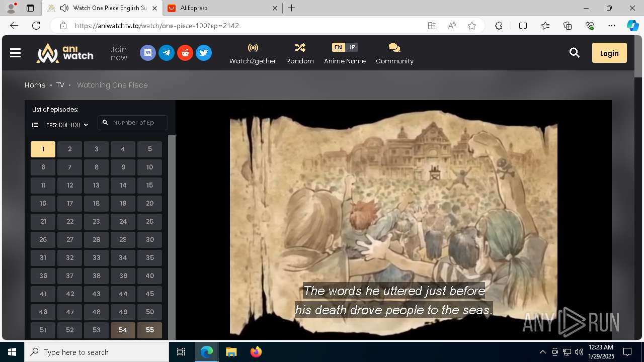The width and height of the screenshot is (644, 362).
Task: Open the Community page
Action: 394,54
